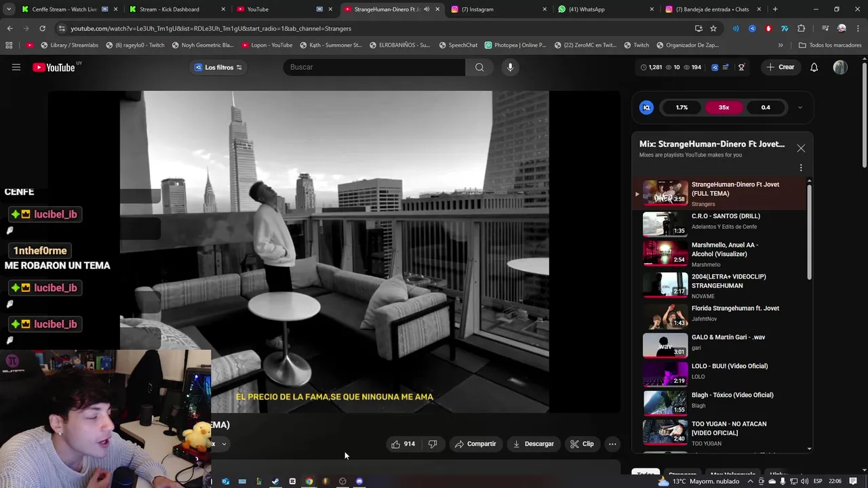Click the 1.7% vidIQ stat pill

pos(682,107)
